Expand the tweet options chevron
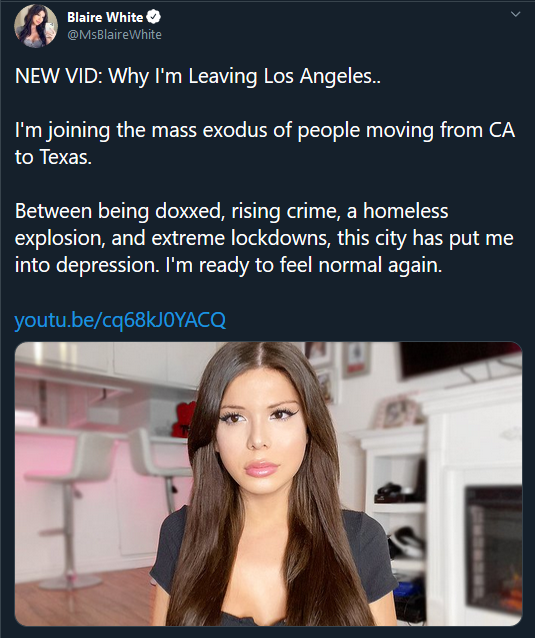This screenshot has height=638, width=535. pos(515,14)
